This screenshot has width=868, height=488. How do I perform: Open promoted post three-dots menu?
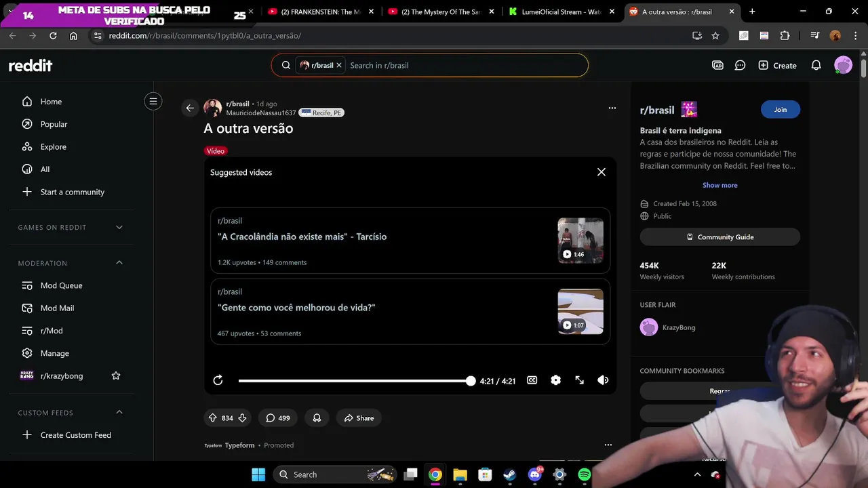pos(608,445)
